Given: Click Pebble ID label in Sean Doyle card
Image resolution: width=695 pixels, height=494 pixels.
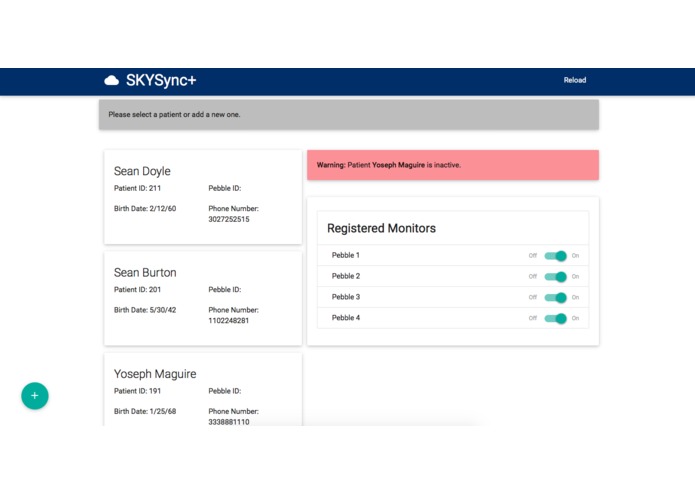Looking at the screenshot, I should [225, 188].
